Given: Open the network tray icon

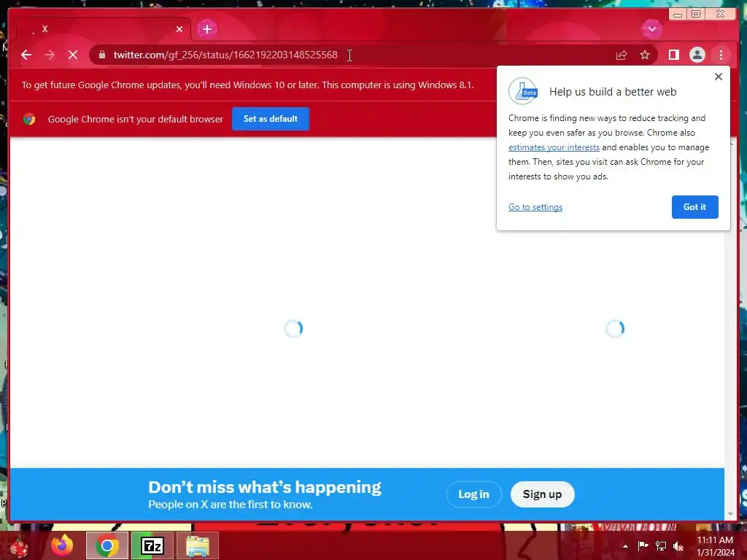Looking at the screenshot, I should [x=660, y=546].
